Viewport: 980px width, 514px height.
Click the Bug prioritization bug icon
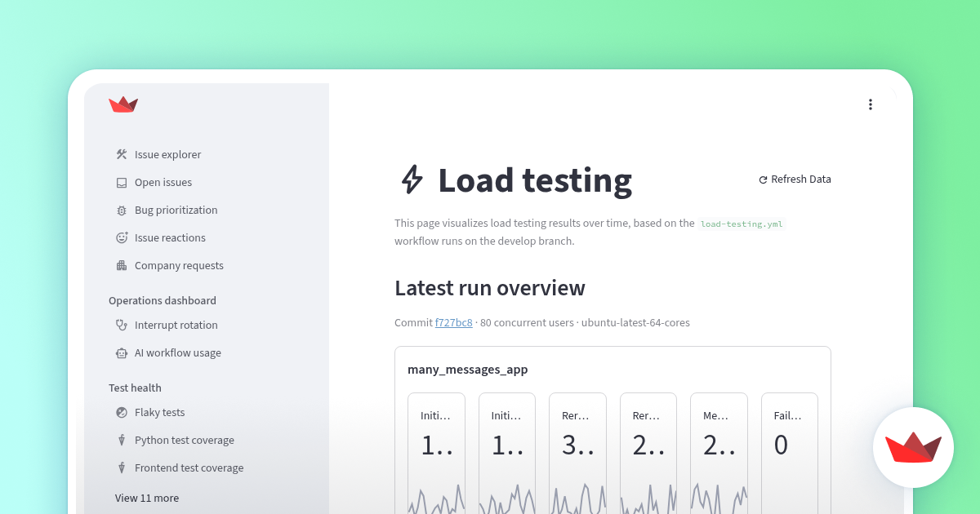point(122,210)
